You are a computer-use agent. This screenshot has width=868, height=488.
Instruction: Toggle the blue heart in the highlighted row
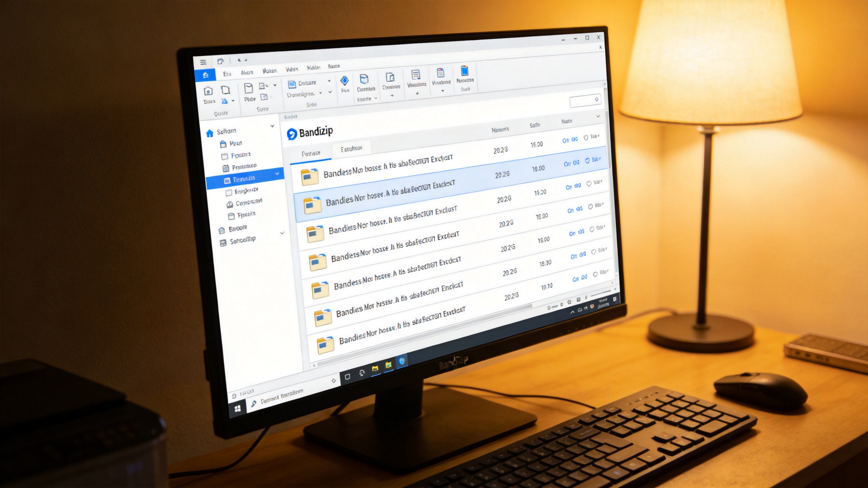tap(587, 160)
